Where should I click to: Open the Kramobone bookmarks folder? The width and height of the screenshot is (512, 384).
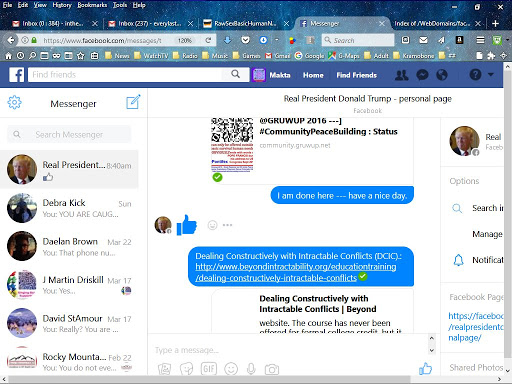tap(414, 56)
